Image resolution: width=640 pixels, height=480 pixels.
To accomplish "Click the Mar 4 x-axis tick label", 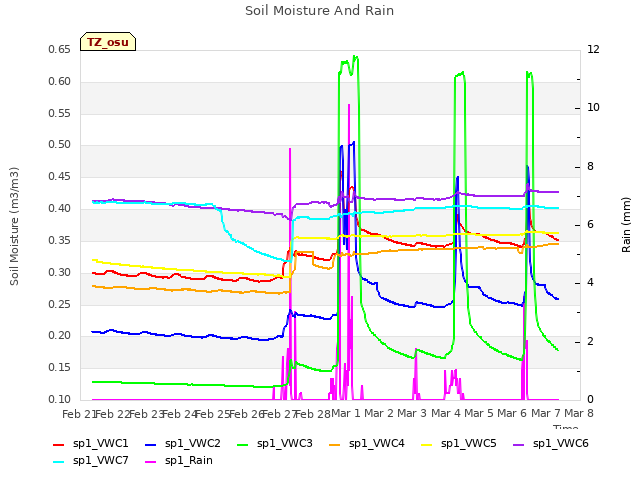I will tap(446, 414).
